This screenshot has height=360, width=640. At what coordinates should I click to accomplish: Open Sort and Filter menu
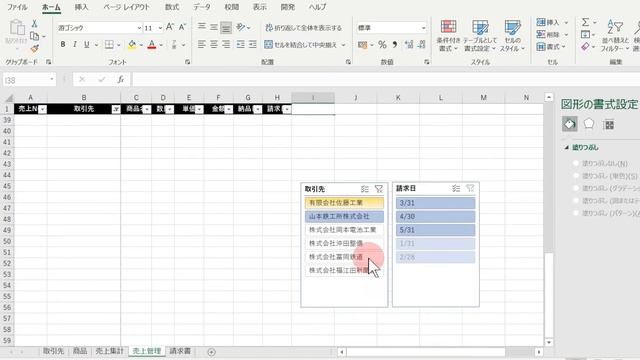pyautogui.click(x=615, y=36)
